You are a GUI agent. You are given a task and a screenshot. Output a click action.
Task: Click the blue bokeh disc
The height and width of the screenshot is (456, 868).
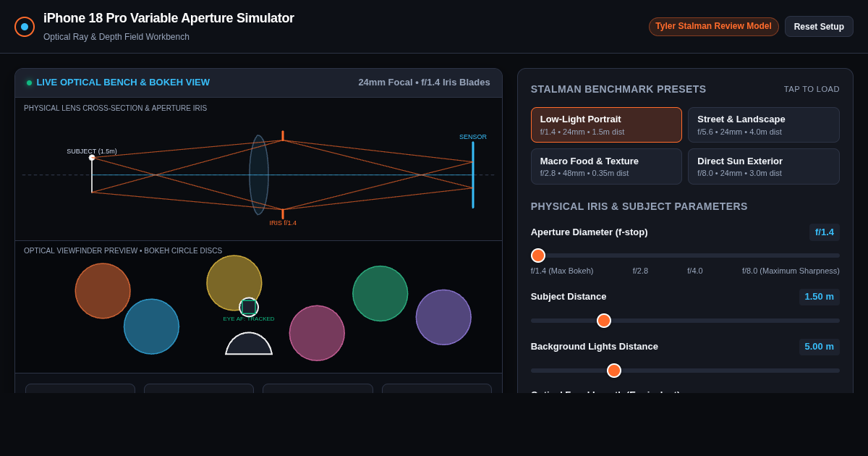151,326
